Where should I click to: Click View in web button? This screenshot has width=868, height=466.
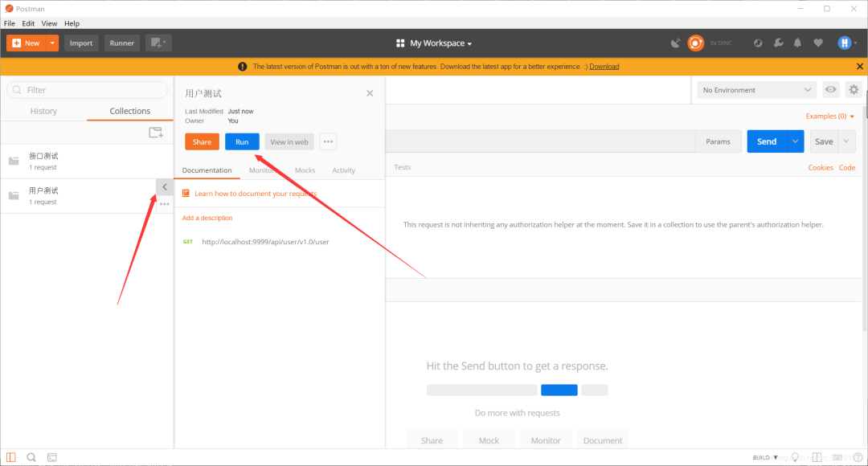click(x=289, y=141)
